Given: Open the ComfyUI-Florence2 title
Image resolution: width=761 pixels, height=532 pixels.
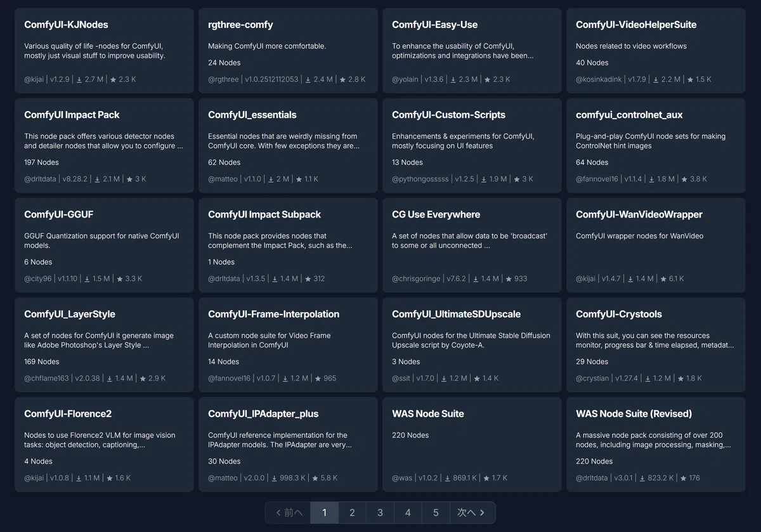Looking at the screenshot, I should (x=68, y=413).
